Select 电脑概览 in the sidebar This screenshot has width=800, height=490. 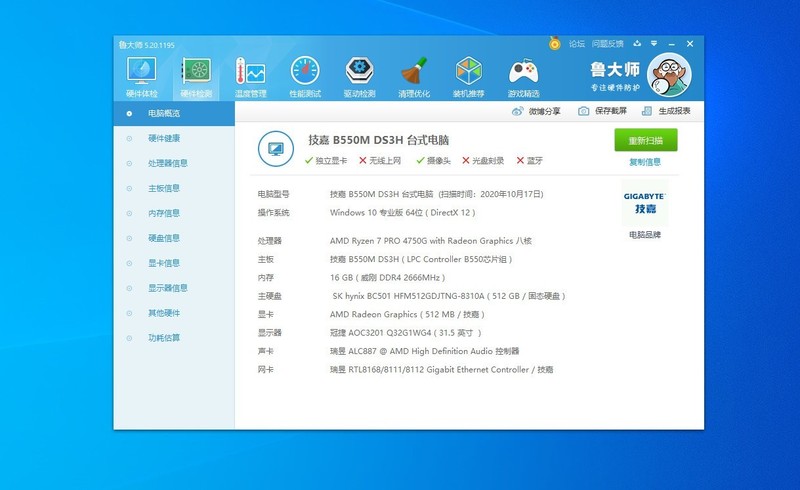174,113
